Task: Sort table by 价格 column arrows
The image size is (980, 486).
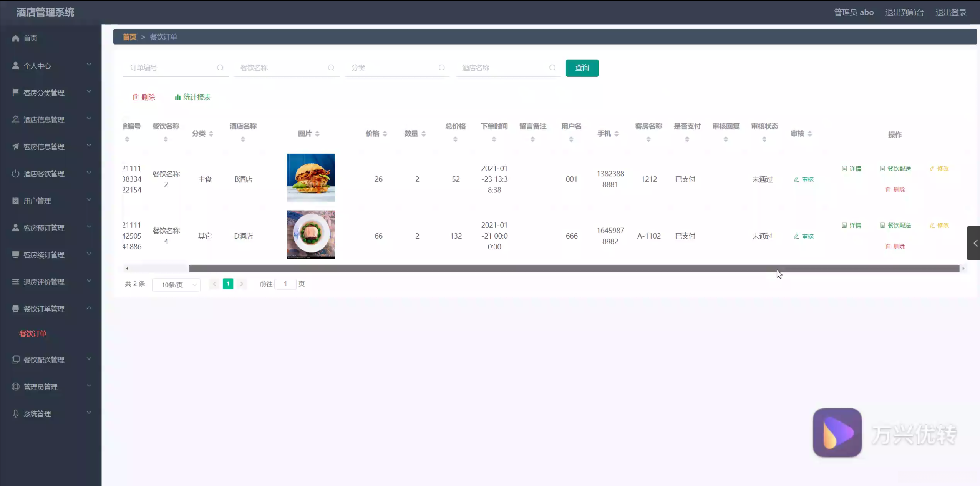Action: 385,134
